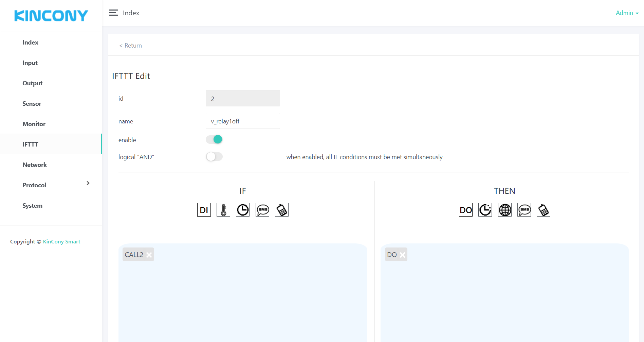Add a clock time condition in IF
Viewport: 644px width, 342px height.
pyautogui.click(x=243, y=210)
